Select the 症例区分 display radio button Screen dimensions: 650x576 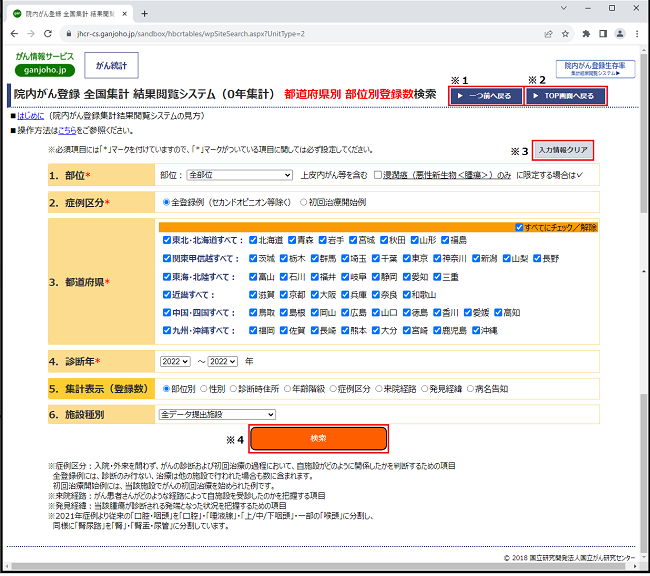pos(333,389)
